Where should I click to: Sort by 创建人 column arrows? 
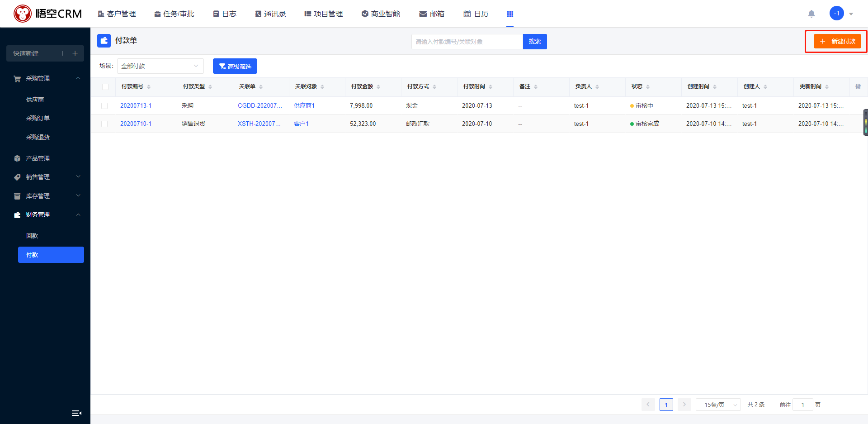[765, 87]
